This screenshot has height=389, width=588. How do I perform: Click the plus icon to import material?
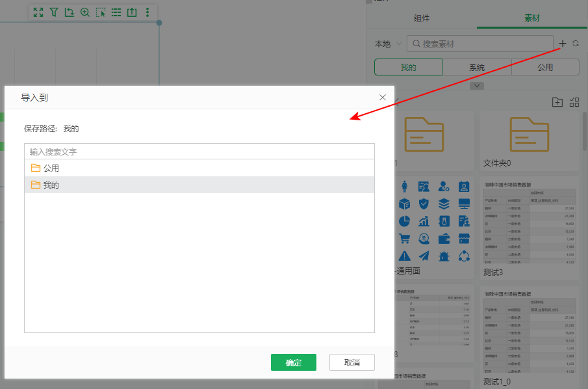[563, 44]
